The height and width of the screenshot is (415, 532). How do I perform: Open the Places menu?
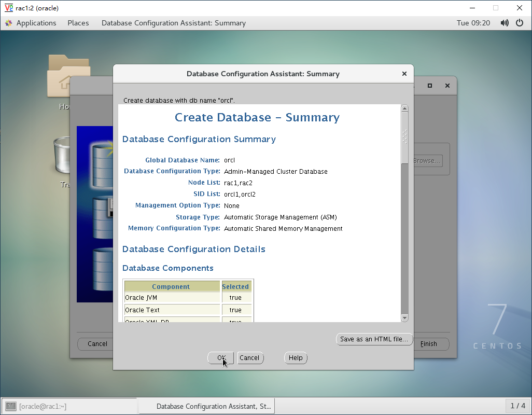tap(78, 23)
